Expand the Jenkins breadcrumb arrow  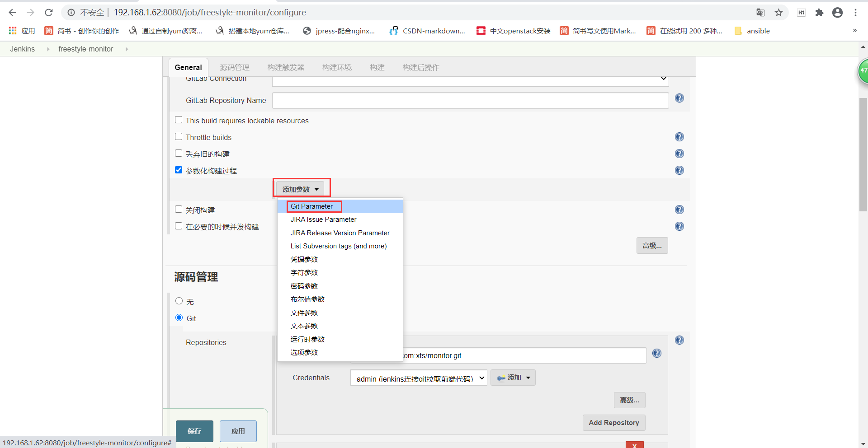pos(48,49)
